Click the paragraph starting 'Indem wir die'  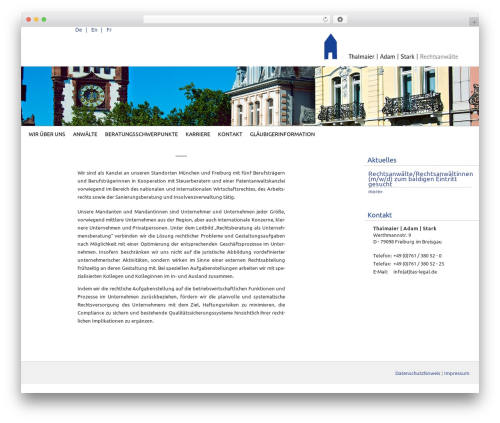(181, 305)
